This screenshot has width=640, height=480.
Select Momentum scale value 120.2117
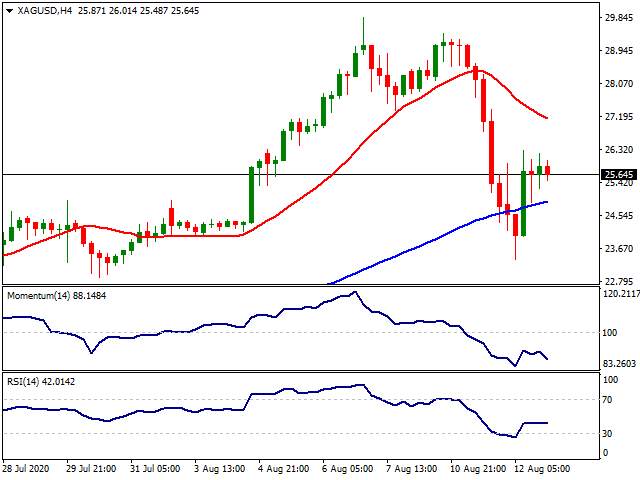pyautogui.click(x=621, y=293)
